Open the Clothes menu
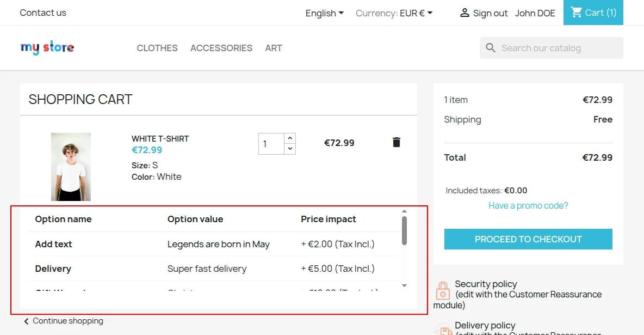 157,48
